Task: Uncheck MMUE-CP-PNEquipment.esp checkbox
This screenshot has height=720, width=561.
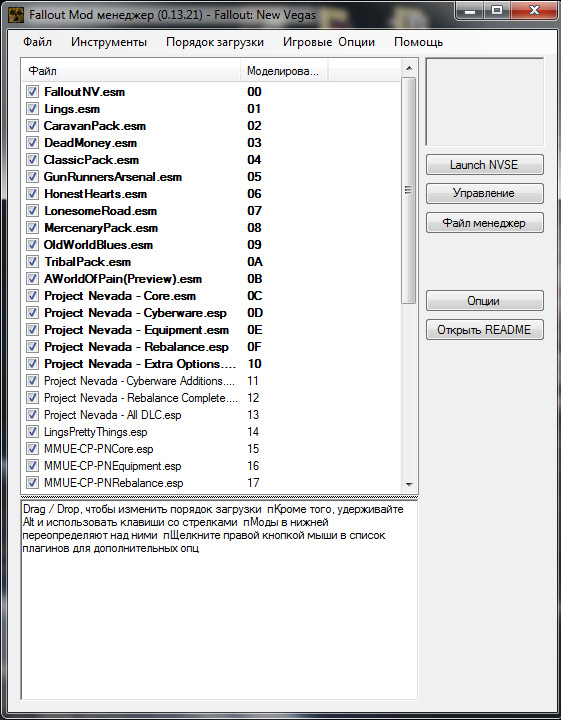Action: [x=32, y=466]
